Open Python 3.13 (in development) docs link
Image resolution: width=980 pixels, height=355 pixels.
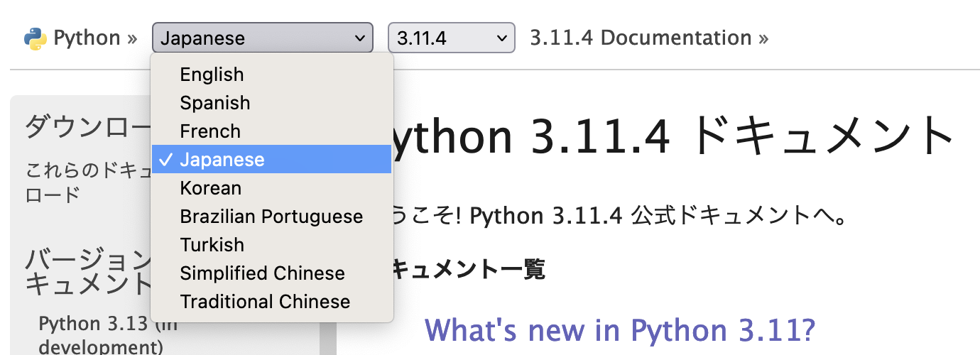pyautogui.click(x=101, y=335)
